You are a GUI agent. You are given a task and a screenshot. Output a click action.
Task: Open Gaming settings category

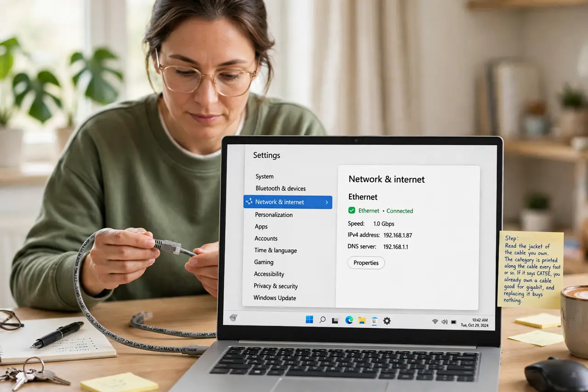tap(264, 262)
